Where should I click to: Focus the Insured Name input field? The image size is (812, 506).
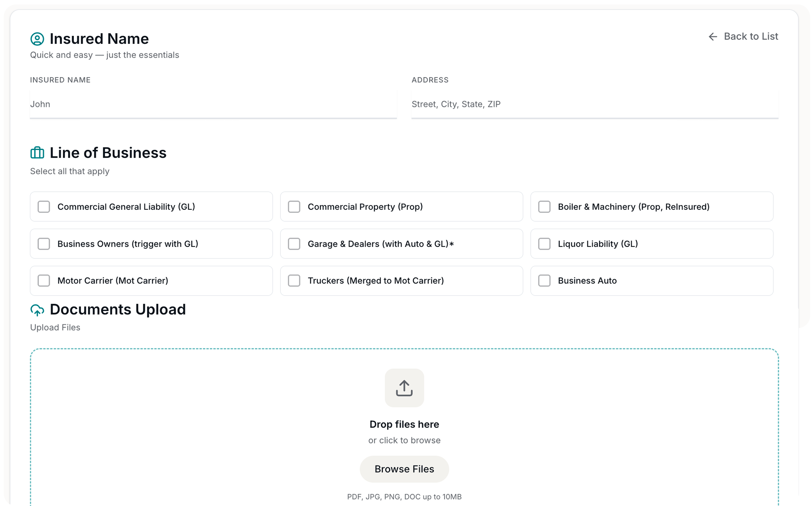(x=213, y=104)
